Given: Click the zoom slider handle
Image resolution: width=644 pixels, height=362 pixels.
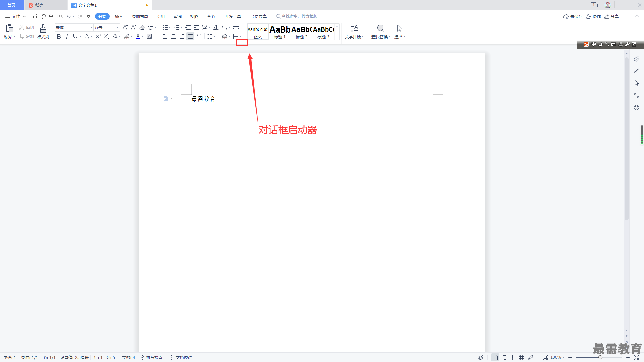Looking at the screenshot, I should point(600,357).
